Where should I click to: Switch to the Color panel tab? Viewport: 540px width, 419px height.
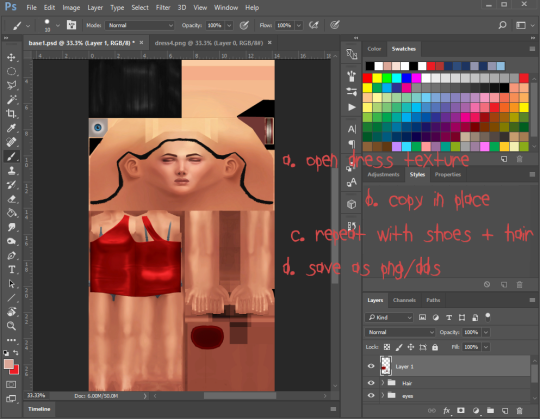click(x=374, y=49)
